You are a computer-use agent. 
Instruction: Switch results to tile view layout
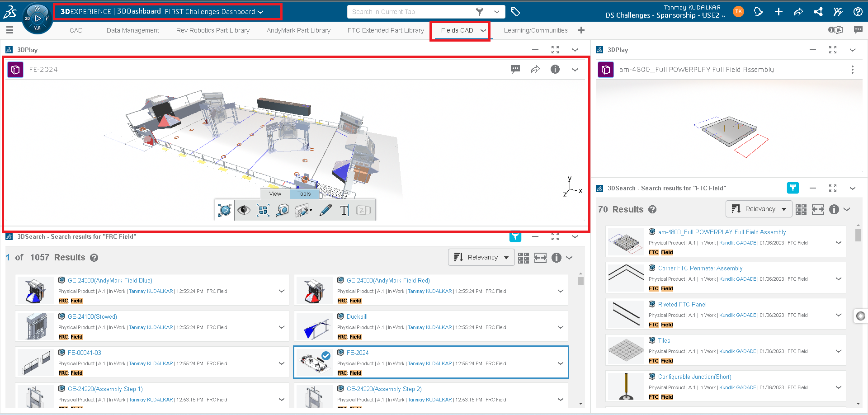pyautogui.click(x=523, y=257)
